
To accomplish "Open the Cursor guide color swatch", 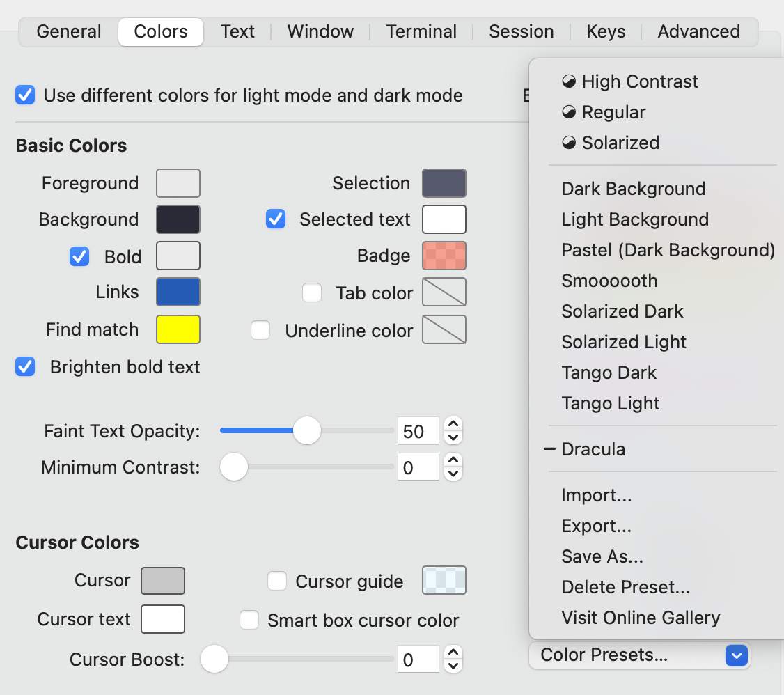I will 444,580.
